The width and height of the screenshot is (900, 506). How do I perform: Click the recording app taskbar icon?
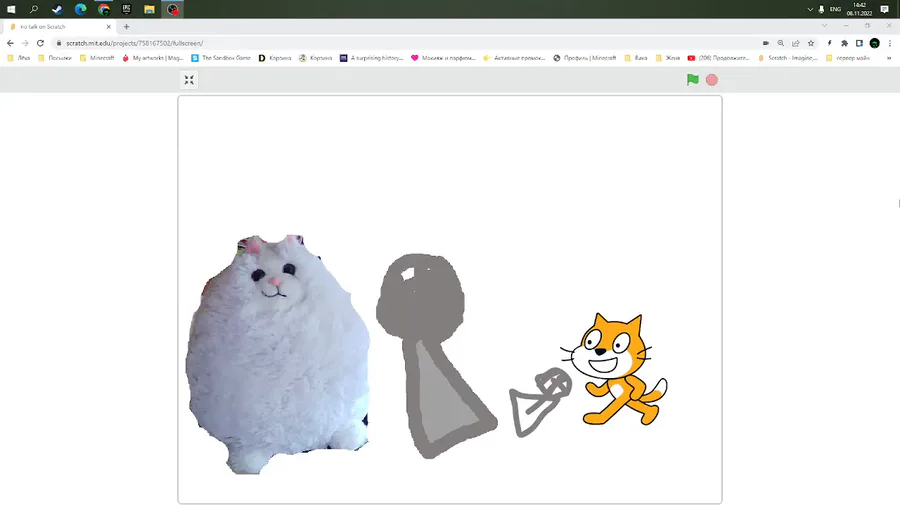click(172, 9)
